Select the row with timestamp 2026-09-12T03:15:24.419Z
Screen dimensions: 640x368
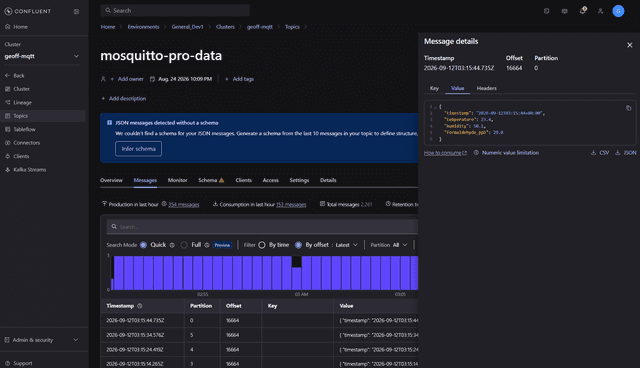point(259,350)
